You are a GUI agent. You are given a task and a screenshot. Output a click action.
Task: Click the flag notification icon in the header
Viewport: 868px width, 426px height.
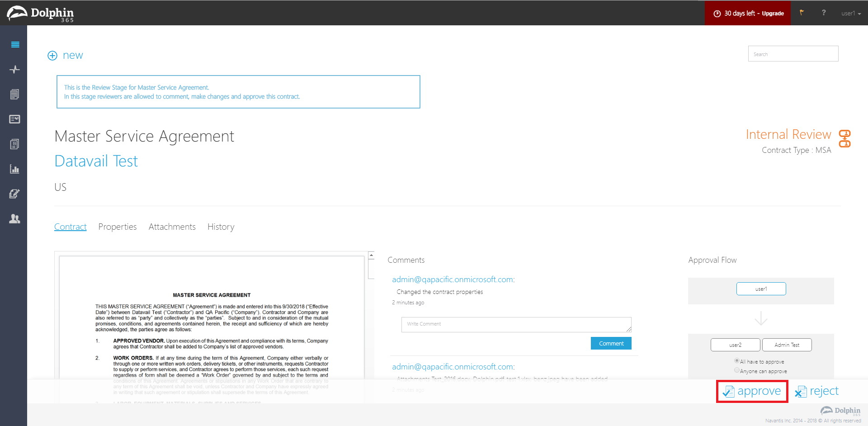point(802,13)
